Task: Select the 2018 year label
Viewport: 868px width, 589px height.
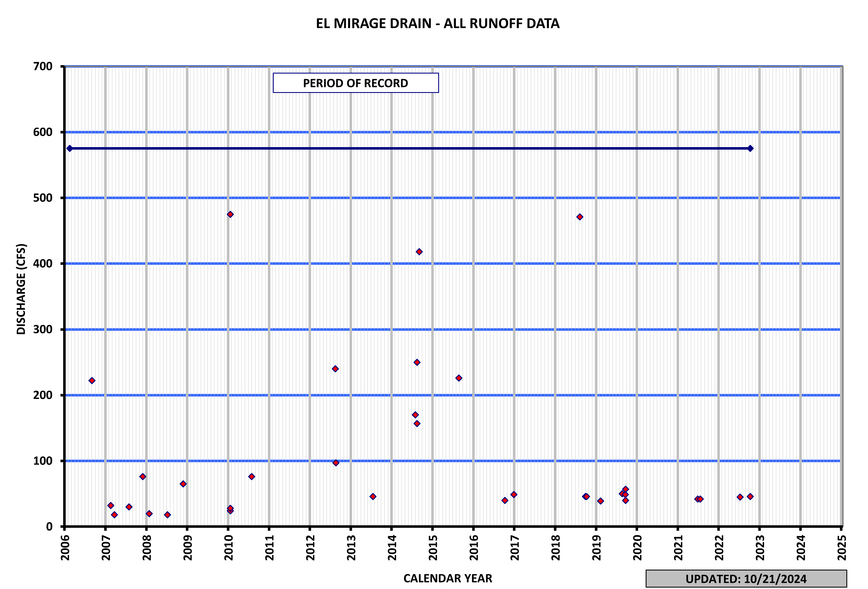Action: [x=556, y=547]
